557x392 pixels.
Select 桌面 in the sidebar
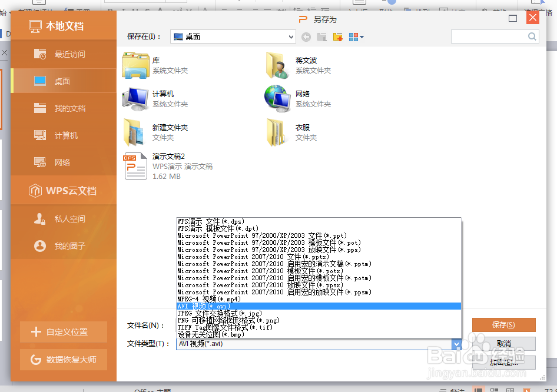click(x=64, y=81)
